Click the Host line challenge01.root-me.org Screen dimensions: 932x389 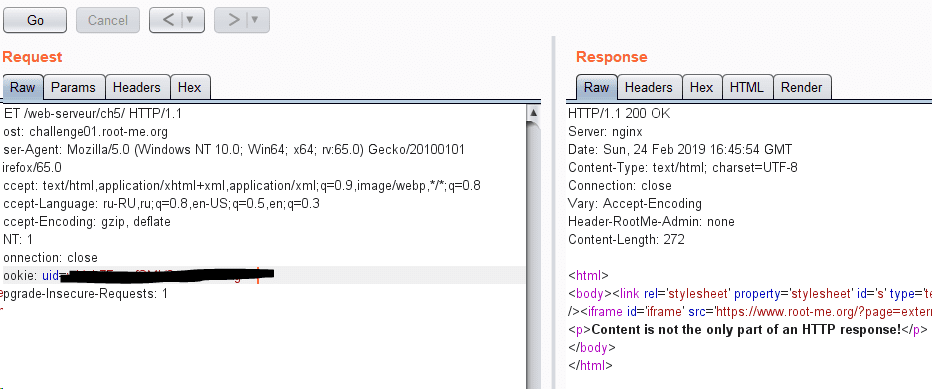click(x=86, y=131)
